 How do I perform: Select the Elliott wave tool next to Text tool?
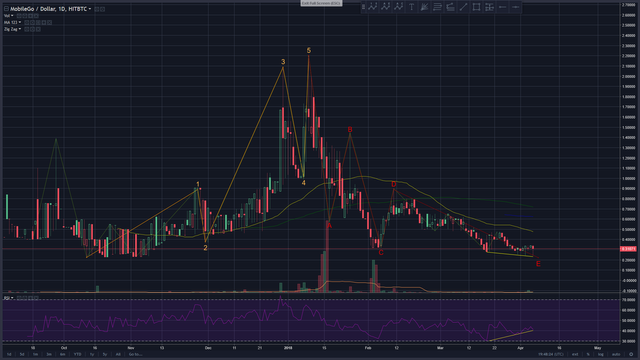(398, 7)
